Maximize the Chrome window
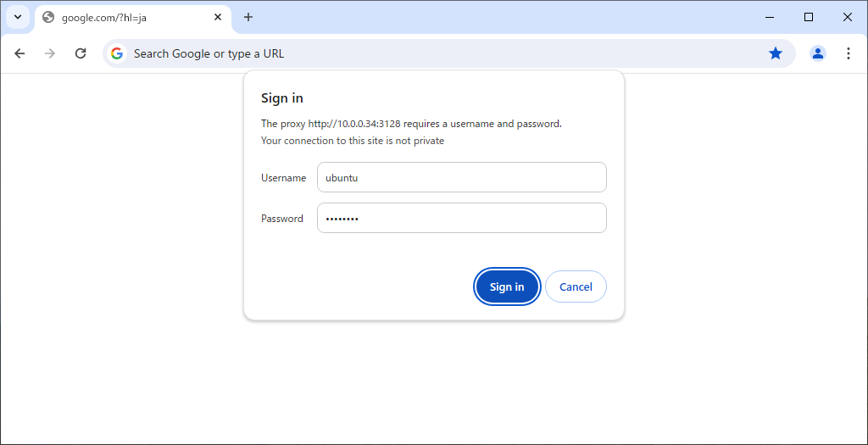 click(x=809, y=17)
